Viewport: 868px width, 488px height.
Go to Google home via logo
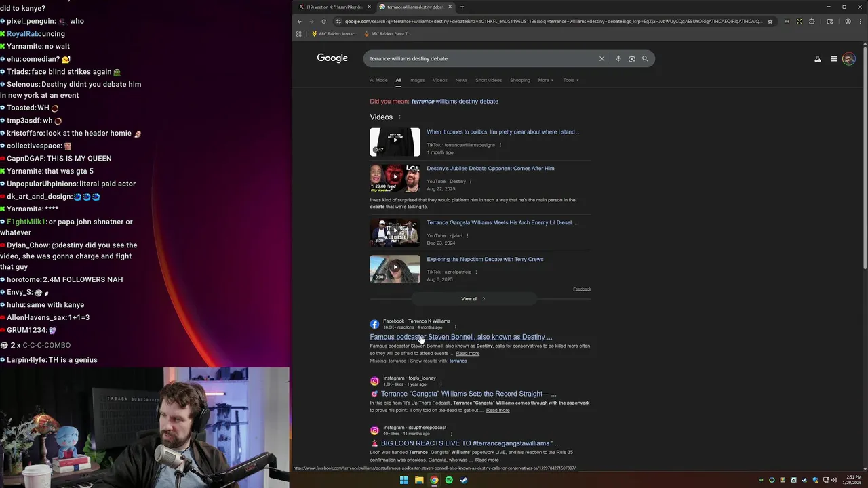pyautogui.click(x=332, y=58)
